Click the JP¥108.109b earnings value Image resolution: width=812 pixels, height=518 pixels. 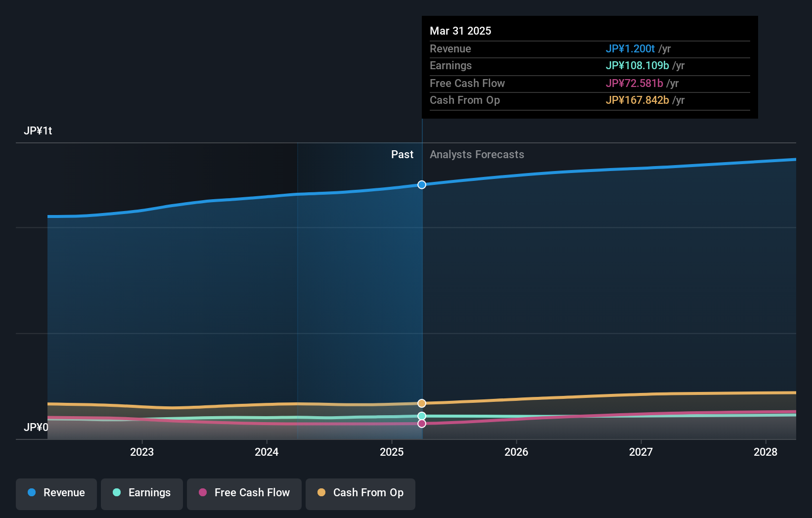(x=637, y=66)
